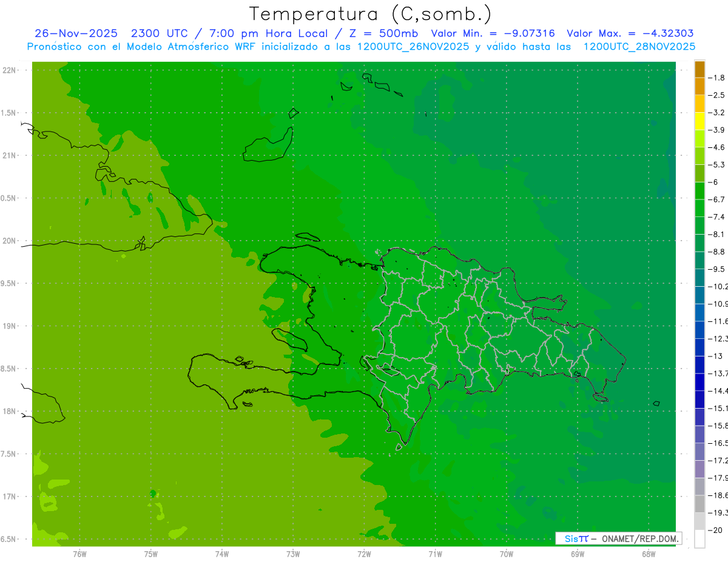The height and width of the screenshot is (562, 728).
Task: Click the "75W" longitude label
Action: click(x=151, y=554)
